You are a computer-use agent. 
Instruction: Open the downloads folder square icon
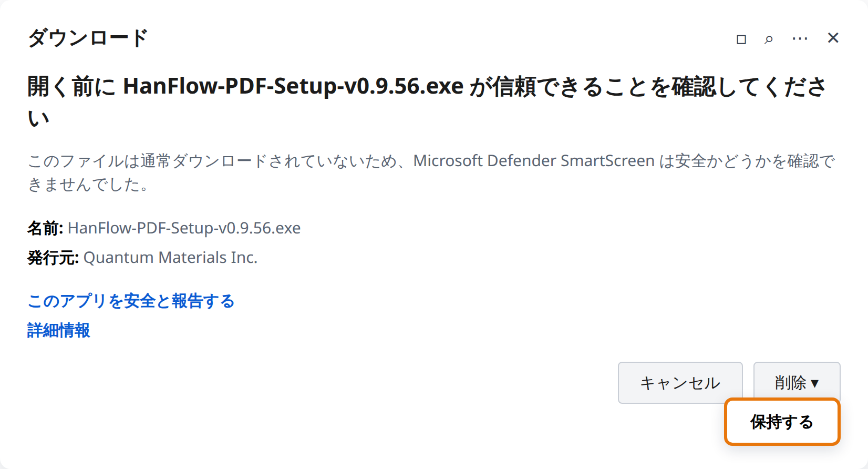pos(741,39)
